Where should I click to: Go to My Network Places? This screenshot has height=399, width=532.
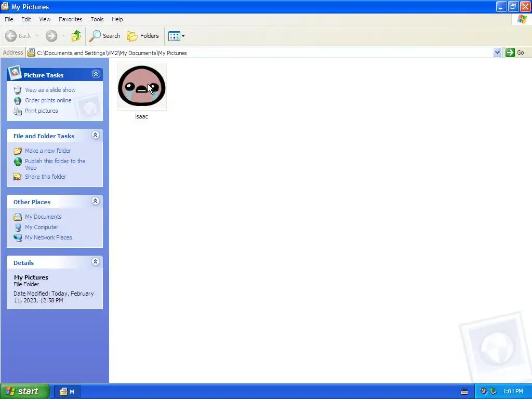click(48, 237)
